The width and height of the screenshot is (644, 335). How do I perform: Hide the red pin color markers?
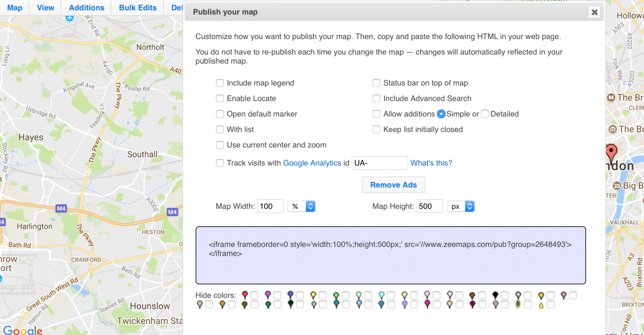point(254,295)
